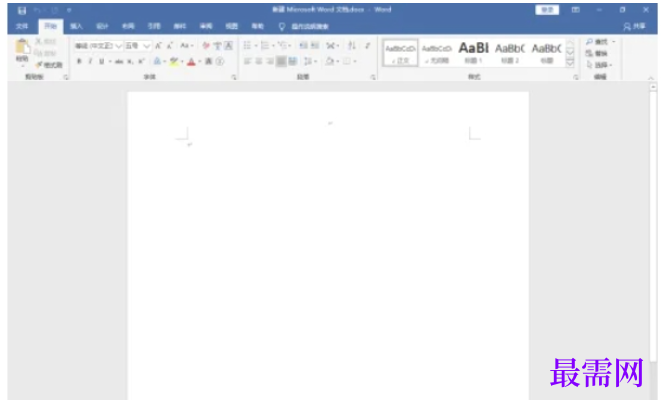This screenshot has width=662, height=404.
Task: Click the Replace icon in the editing group
Action: (589, 53)
